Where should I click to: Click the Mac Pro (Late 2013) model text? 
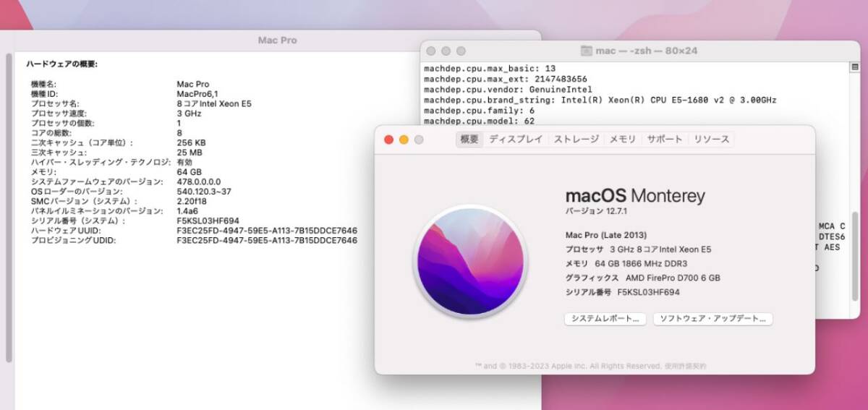[x=606, y=235]
